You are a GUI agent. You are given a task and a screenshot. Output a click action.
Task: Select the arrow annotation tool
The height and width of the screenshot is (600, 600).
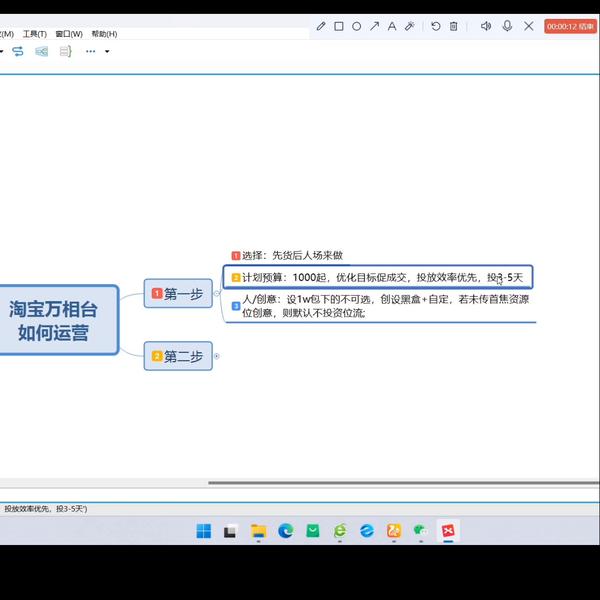[374, 26]
